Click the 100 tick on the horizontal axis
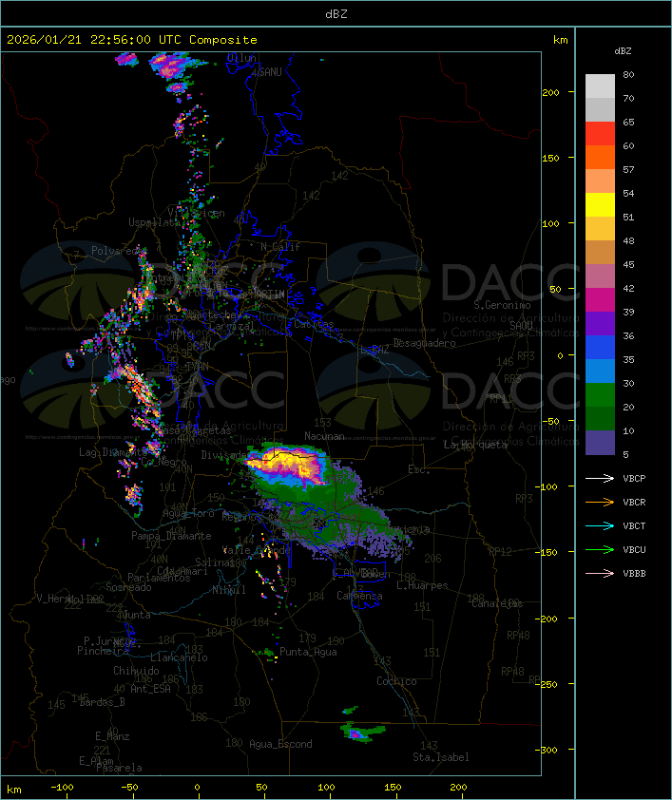This screenshot has height=800, width=672. [327, 788]
